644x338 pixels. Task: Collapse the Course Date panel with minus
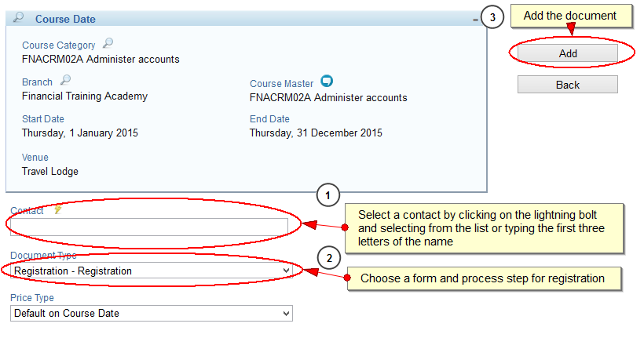click(475, 20)
